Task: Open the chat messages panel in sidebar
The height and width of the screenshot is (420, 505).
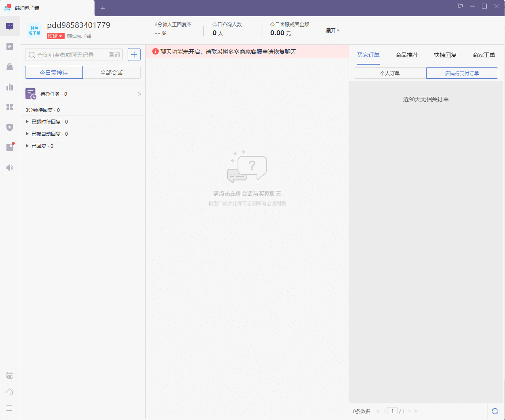Action: (x=9, y=26)
